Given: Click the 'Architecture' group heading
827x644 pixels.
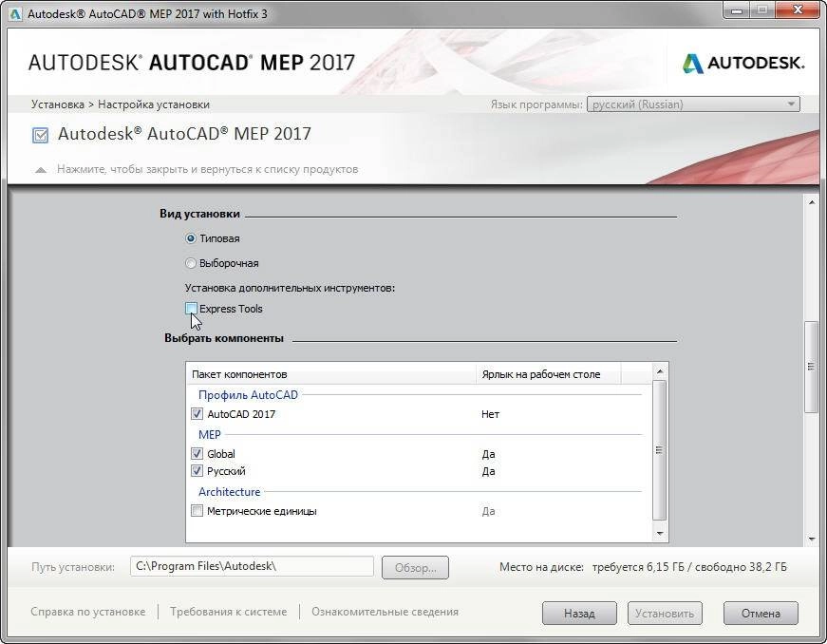Looking at the screenshot, I should (230, 492).
